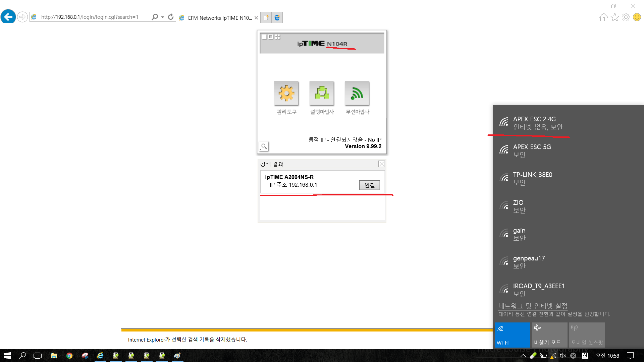Click the feedback smiley icon
Screen dimensions: 644x362
point(637,17)
